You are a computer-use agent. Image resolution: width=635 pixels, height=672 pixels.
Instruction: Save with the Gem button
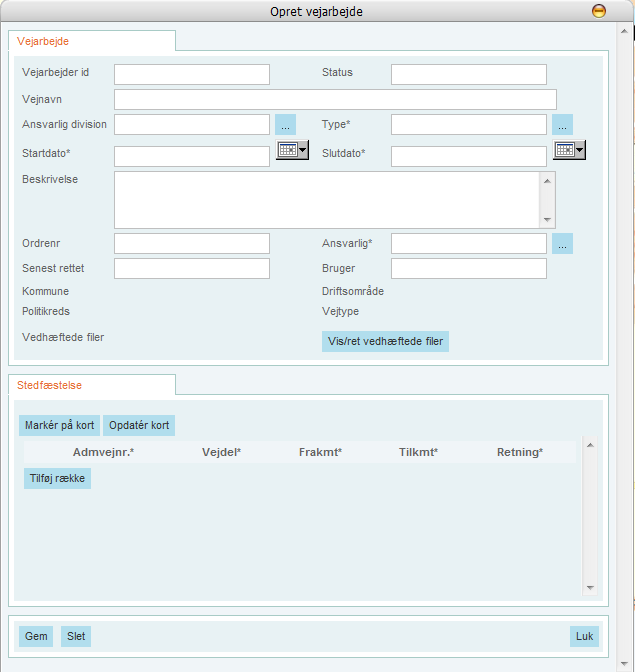point(36,636)
